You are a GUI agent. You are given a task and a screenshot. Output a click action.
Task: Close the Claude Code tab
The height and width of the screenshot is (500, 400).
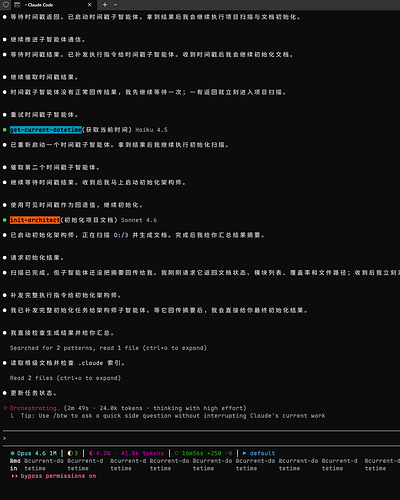89,5
